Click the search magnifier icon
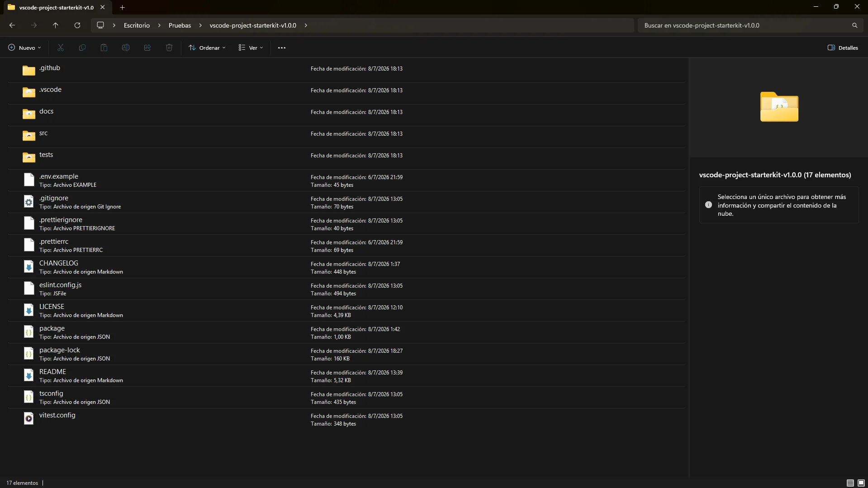 [855, 25]
